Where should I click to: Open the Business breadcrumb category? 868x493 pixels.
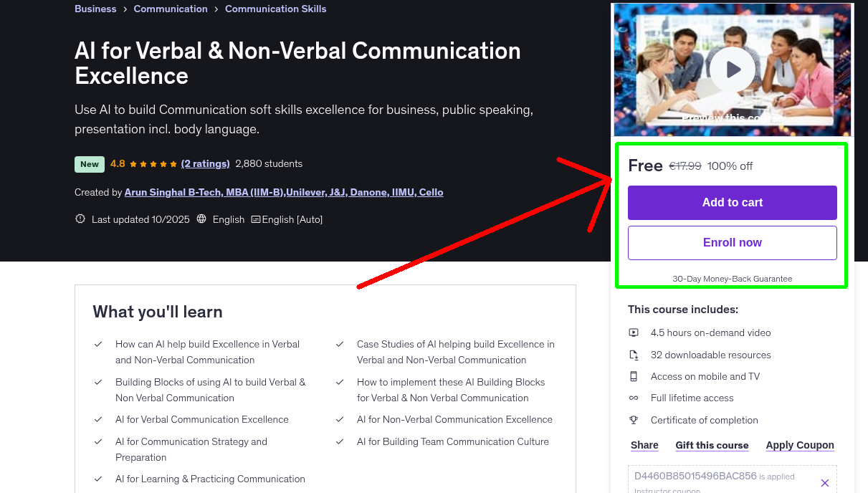point(95,9)
